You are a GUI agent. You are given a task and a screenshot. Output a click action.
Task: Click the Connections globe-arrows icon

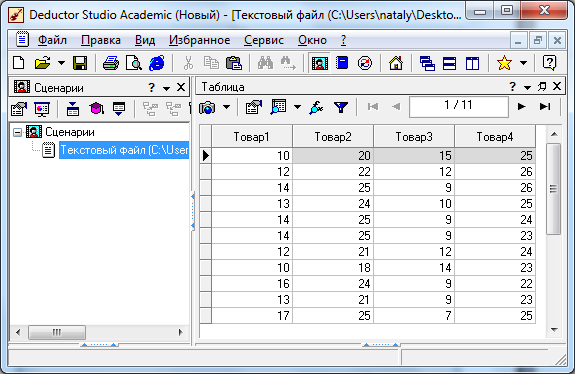pos(365,63)
